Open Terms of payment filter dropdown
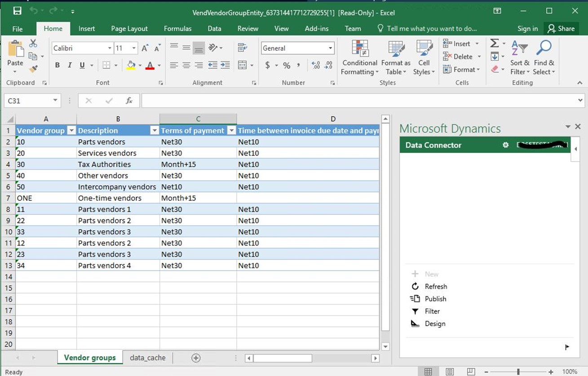This screenshot has height=376, width=588. pos(231,130)
